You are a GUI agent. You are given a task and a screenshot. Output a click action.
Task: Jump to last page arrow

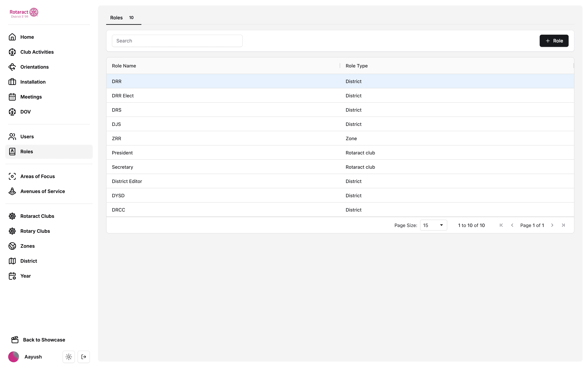563,225
